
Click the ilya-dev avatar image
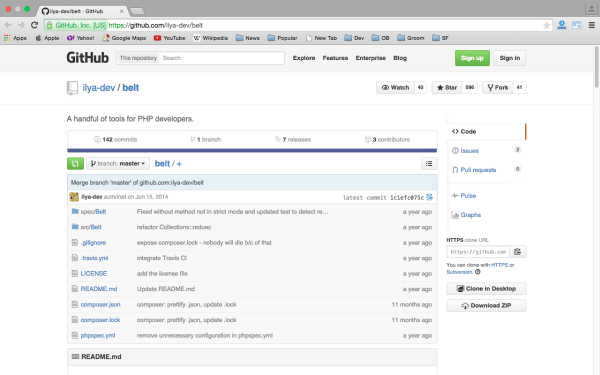(74, 197)
